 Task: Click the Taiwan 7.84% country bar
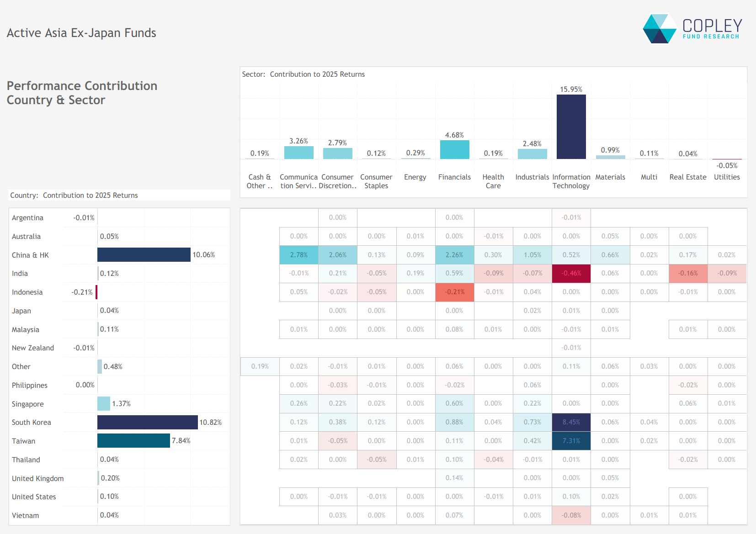133,441
